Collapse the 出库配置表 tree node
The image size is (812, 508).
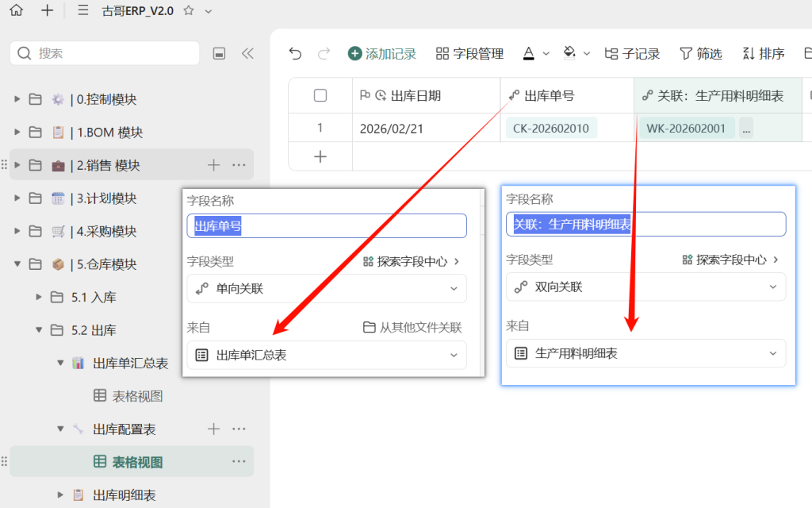[x=60, y=429]
